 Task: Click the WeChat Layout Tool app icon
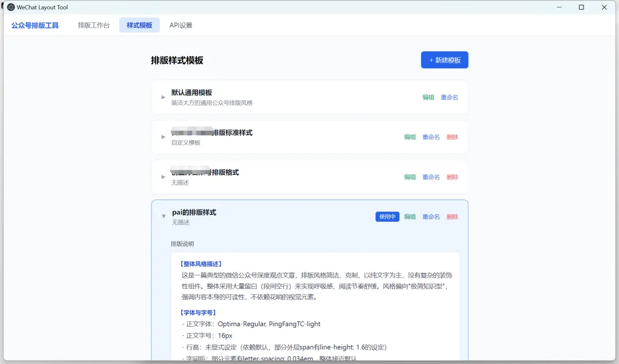click(x=11, y=7)
